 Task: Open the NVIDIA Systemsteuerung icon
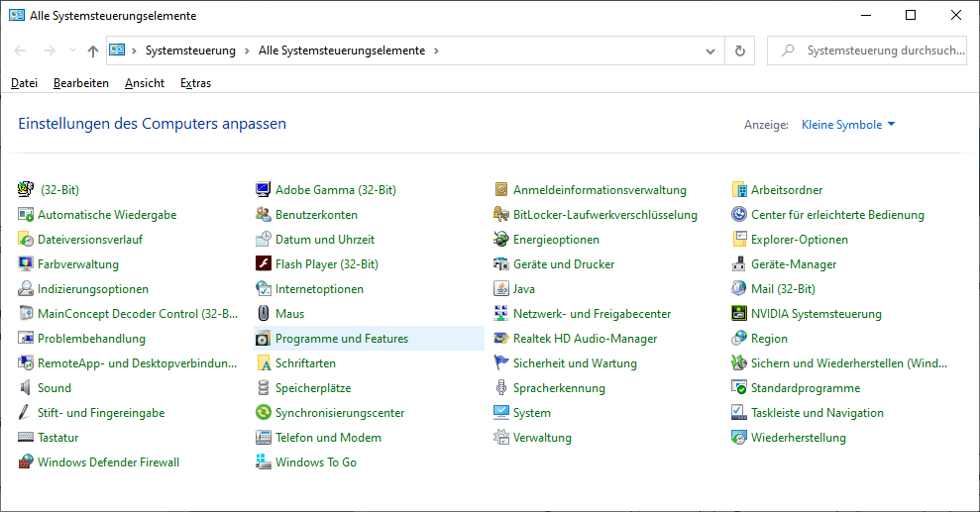(x=739, y=314)
